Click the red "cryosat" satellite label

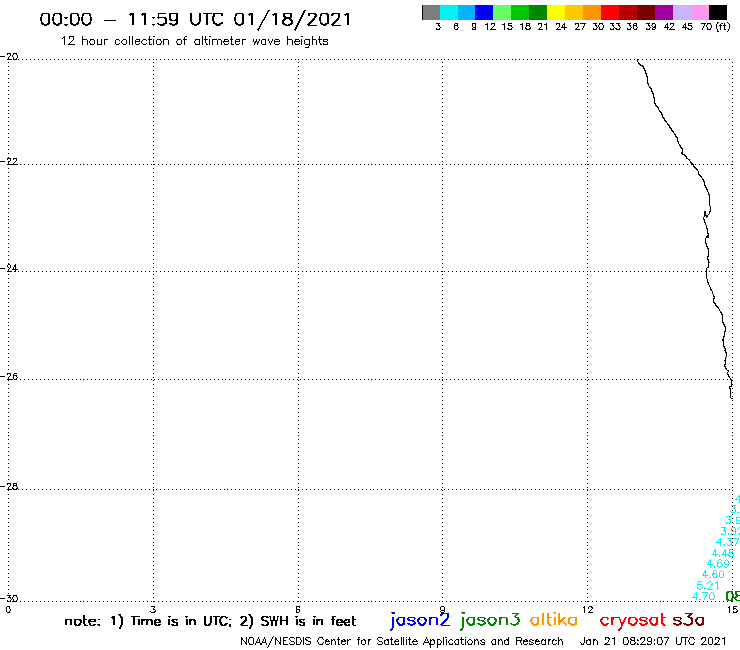coord(633,621)
